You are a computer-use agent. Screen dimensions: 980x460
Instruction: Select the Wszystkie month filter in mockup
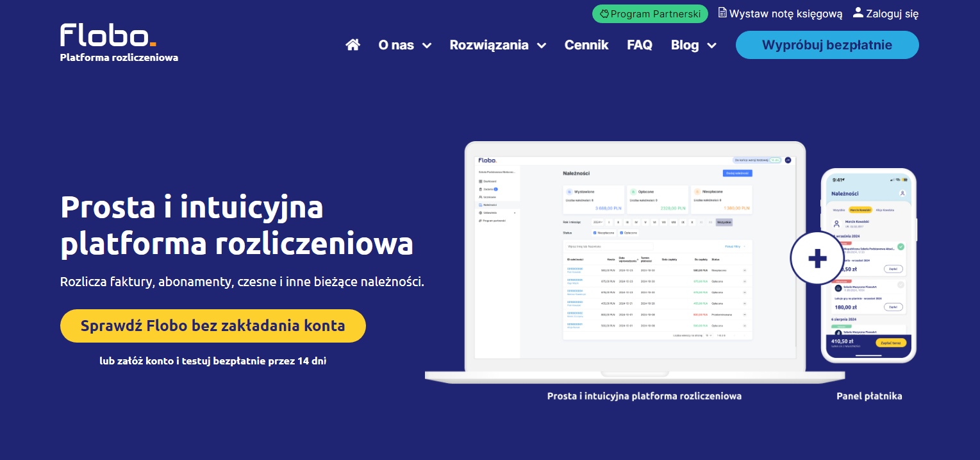point(724,222)
